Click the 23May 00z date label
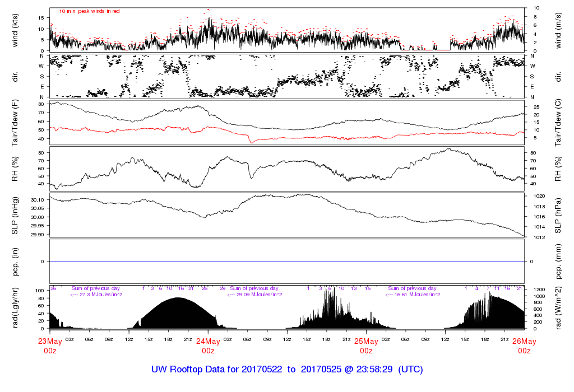 click(x=50, y=346)
